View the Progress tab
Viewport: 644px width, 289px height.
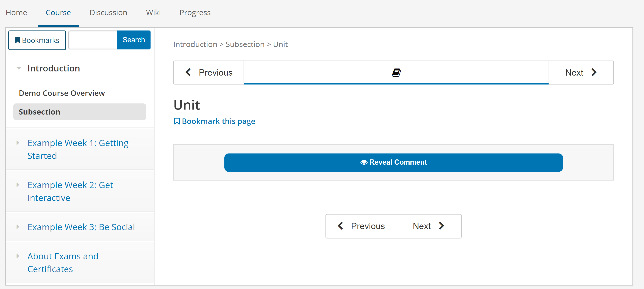(x=195, y=12)
